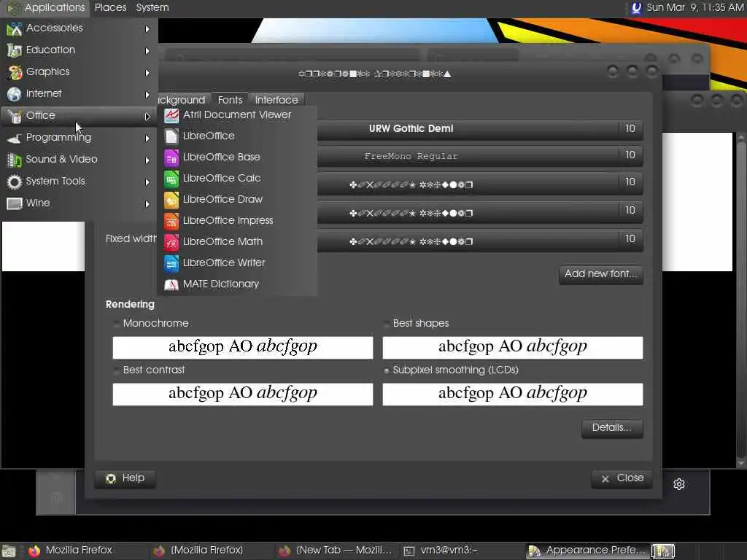Image resolution: width=747 pixels, height=560 pixels.
Task: Click the Monochrome font preview sample
Action: point(243,347)
